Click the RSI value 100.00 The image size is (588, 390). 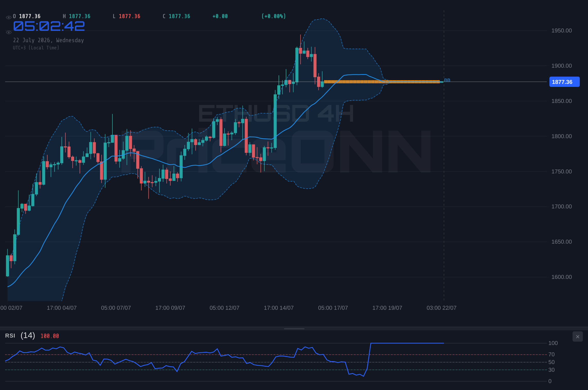50,336
